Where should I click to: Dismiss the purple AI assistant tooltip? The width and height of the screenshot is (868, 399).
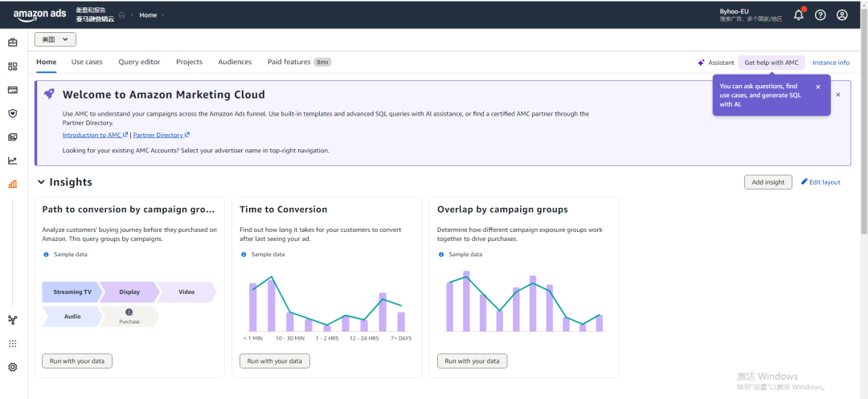[818, 87]
